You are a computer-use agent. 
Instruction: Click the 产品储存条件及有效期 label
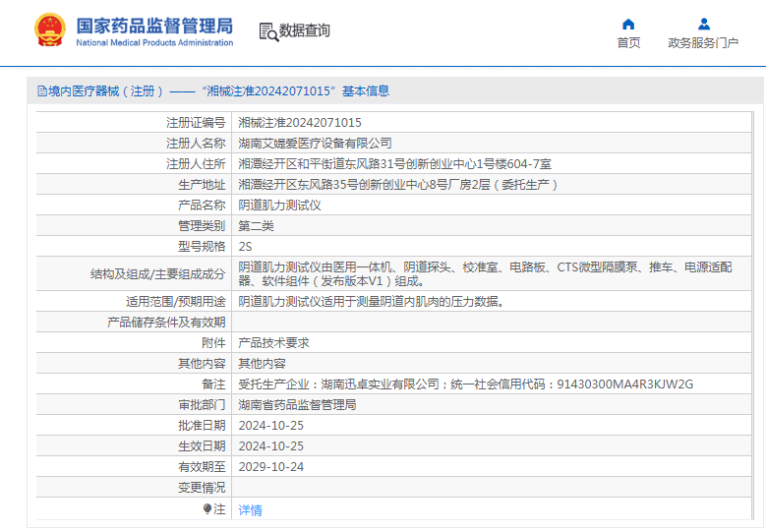[x=166, y=323]
